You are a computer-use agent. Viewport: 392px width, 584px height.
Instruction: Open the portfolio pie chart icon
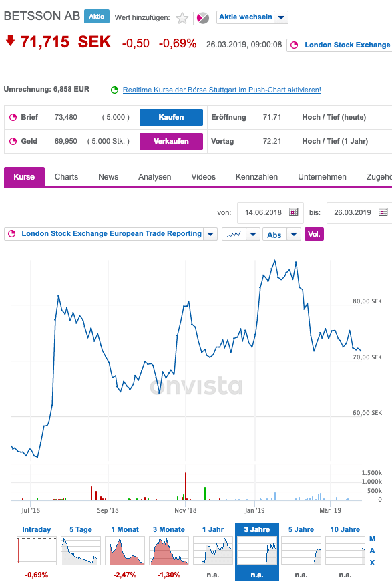(x=203, y=17)
